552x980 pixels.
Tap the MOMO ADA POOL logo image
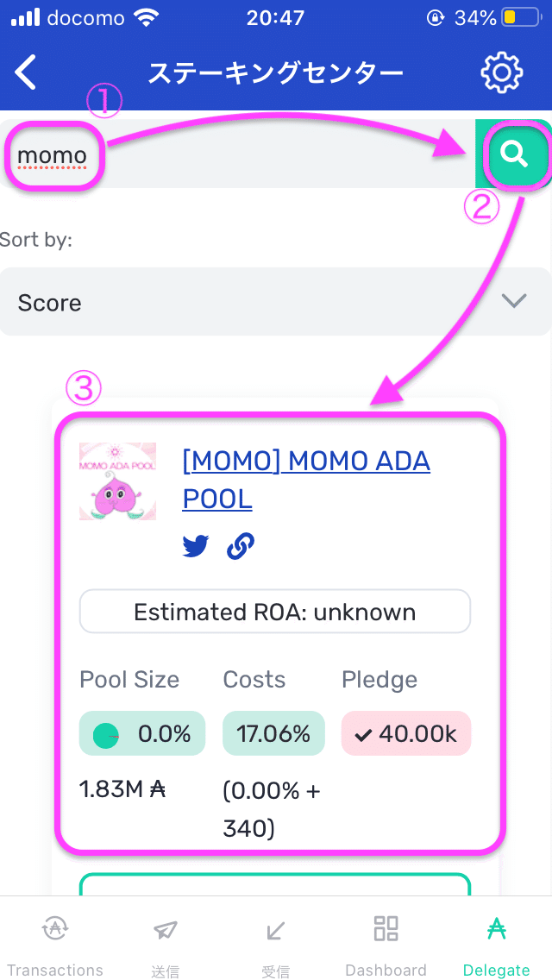click(117, 481)
